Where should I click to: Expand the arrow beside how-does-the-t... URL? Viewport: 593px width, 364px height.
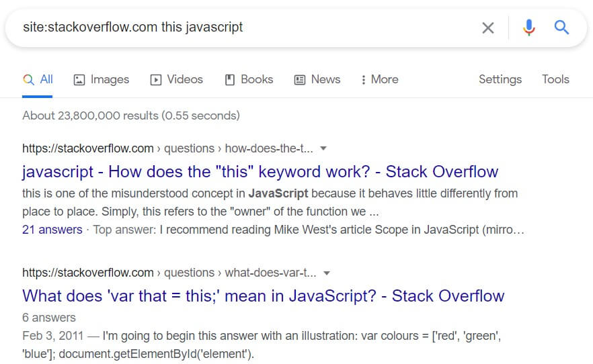(323, 148)
